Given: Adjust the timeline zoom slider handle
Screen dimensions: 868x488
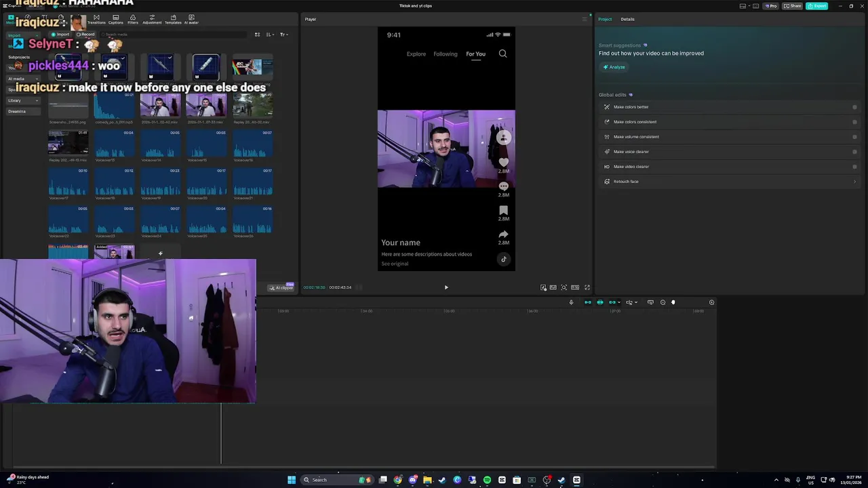Looking at the screenshot, I should 673,302.
